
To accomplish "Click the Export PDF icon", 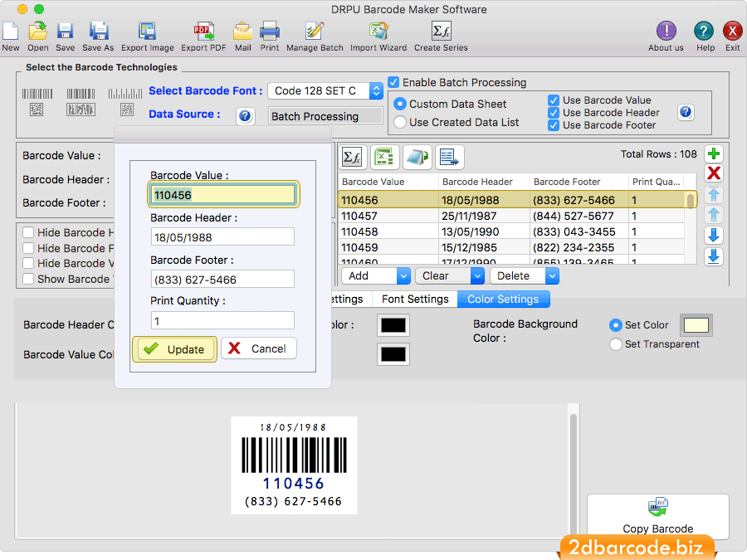I will [x=203, y=31].
